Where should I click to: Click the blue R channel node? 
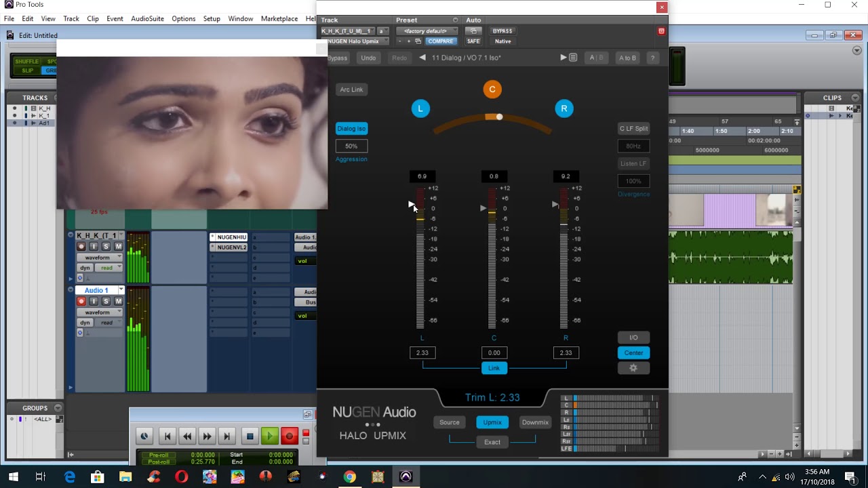point(564,108)
